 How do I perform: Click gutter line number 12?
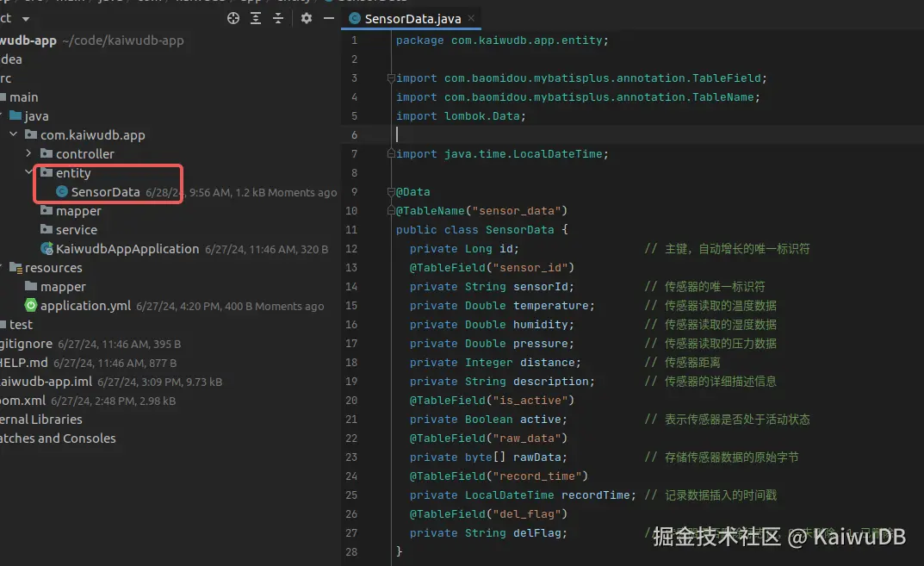(351, 249)
